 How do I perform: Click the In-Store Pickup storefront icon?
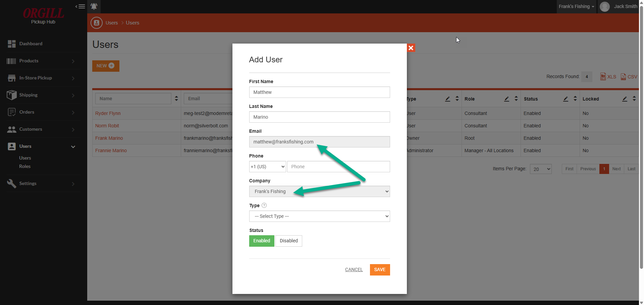tap(12, 78)
